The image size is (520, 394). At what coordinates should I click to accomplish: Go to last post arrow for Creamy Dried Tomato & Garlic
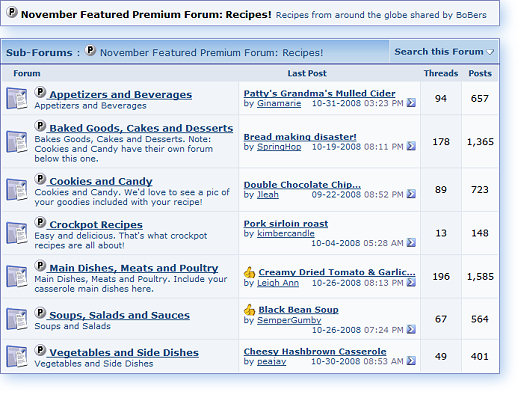[411, 282]
